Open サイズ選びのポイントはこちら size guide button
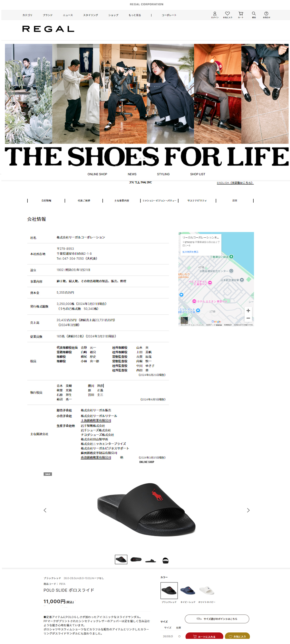Screen dimensions: 290x644 (x=217, y=619)
